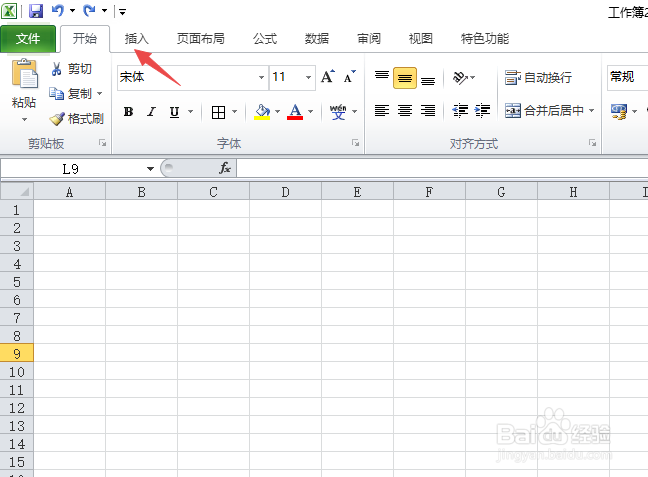Open the fill color dropdown arrow
Image resolution: width=648 pixels, height=477 pixels.
coord(277,112)
